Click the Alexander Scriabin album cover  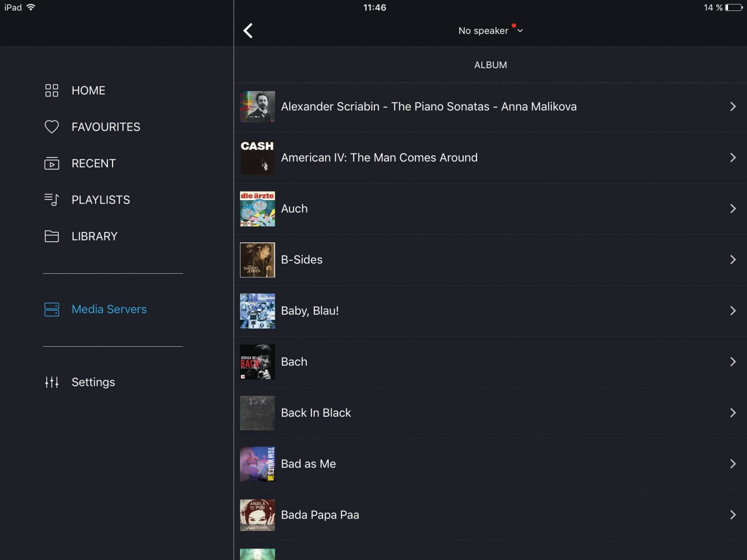pos(257,107)
